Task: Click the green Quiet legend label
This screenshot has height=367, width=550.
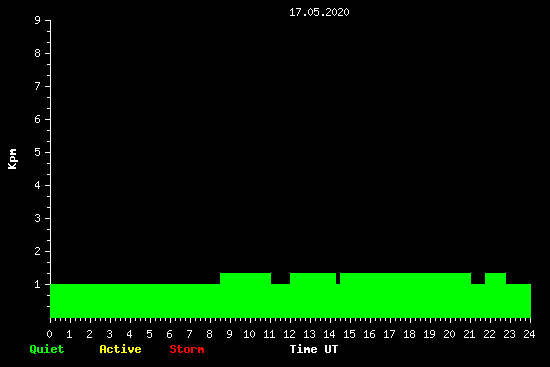Action: tap(47, 349)
